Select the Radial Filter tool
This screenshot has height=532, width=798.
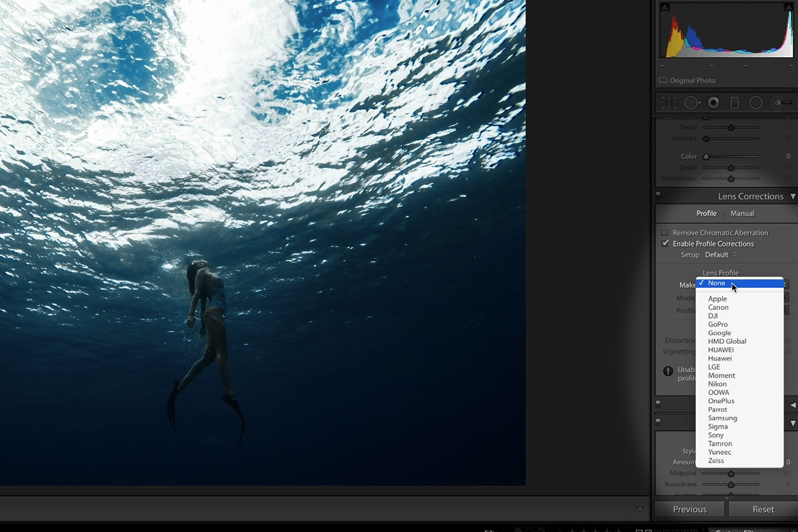(756, 103)
